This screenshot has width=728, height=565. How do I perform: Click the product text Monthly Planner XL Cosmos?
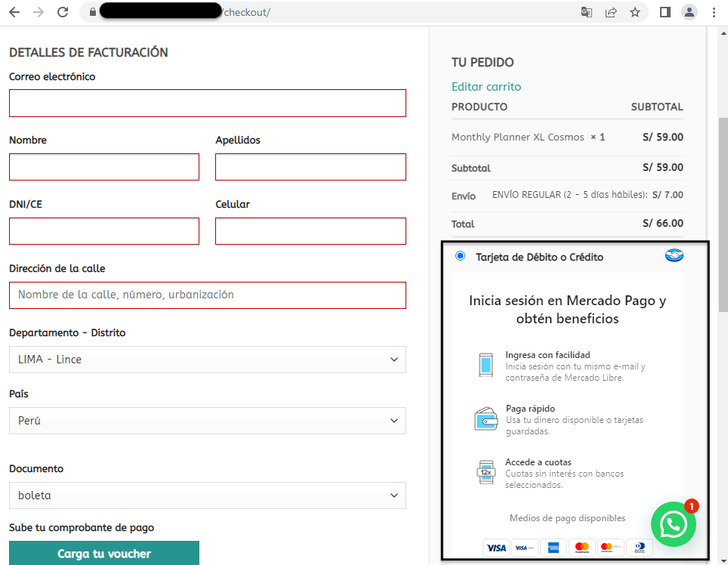click(x=517, y=137)
